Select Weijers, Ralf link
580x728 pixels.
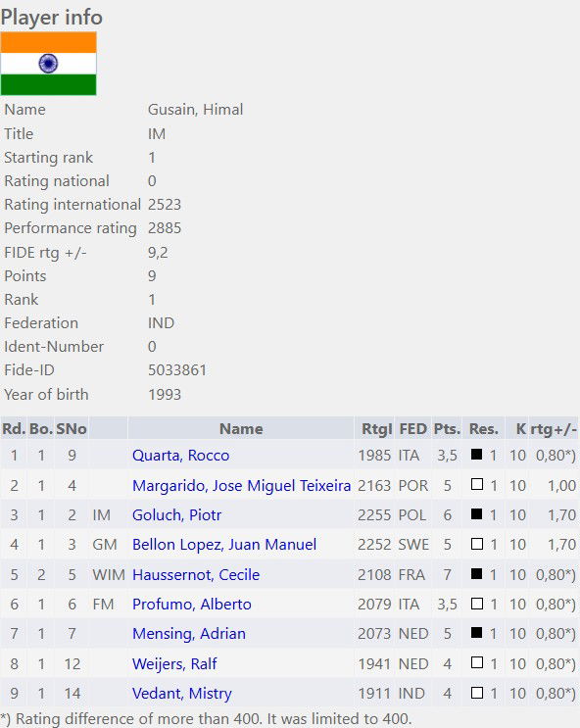point(174,663)
